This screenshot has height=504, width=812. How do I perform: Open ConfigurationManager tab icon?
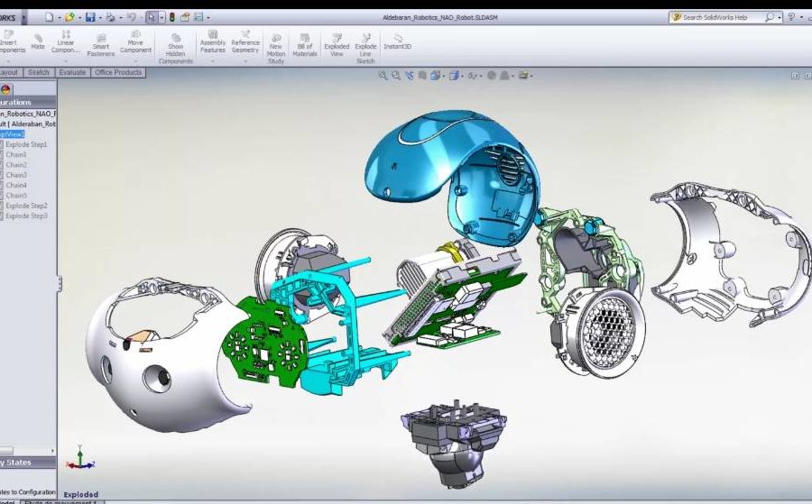point(5,89)
